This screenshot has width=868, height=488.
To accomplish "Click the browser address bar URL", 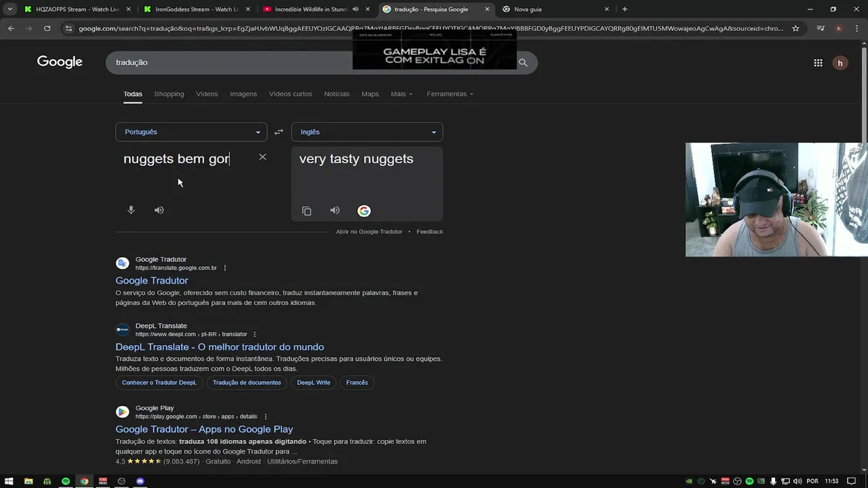I will tap(431, 28).
